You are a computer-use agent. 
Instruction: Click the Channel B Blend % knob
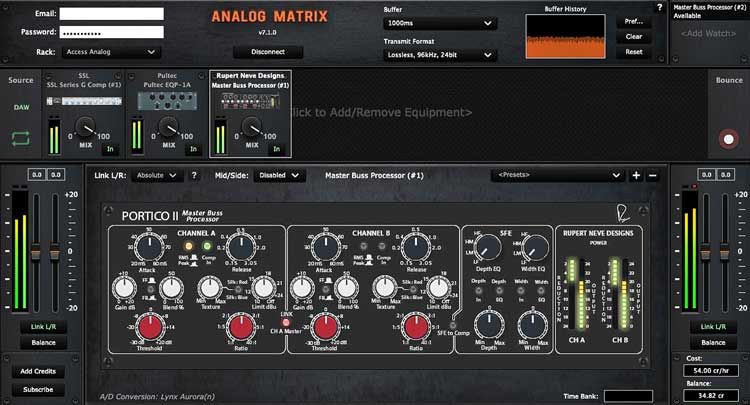click(x=347, y=288)
